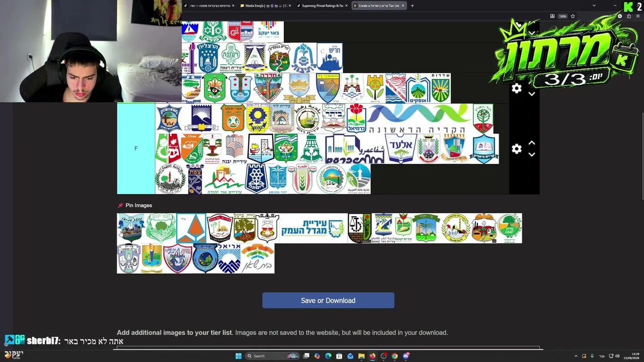Select the orange triangle Arad emblem

click(x=191, y=228)
